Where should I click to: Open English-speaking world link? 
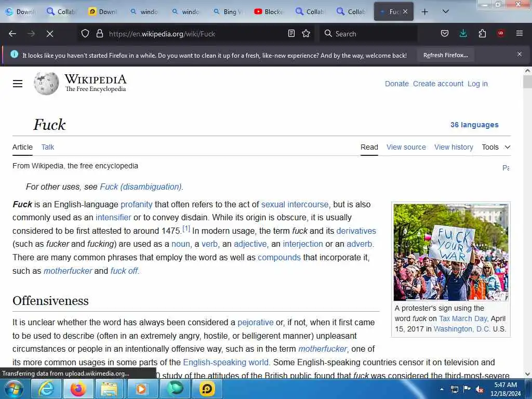225,362
